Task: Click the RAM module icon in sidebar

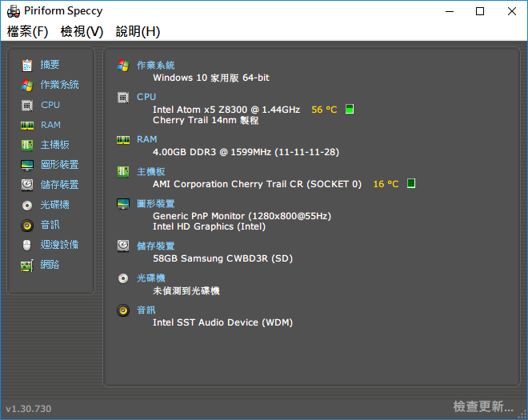Action: coord(27,126)
